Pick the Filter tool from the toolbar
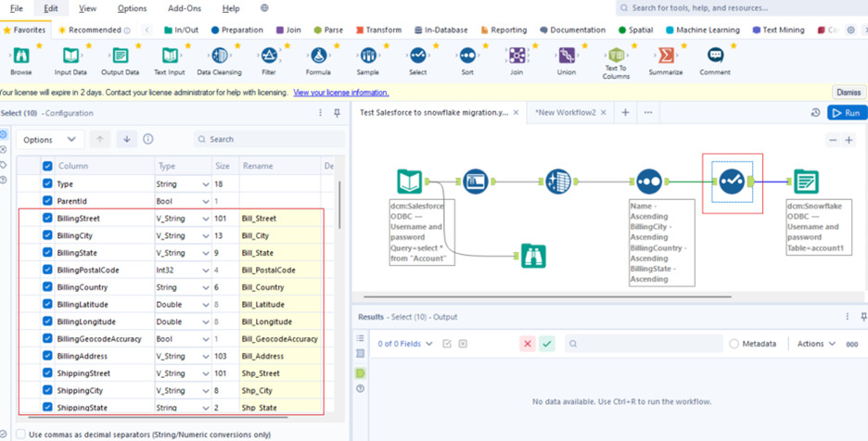Viewport: 868px width, 441px height. click(x=269, y=57)
